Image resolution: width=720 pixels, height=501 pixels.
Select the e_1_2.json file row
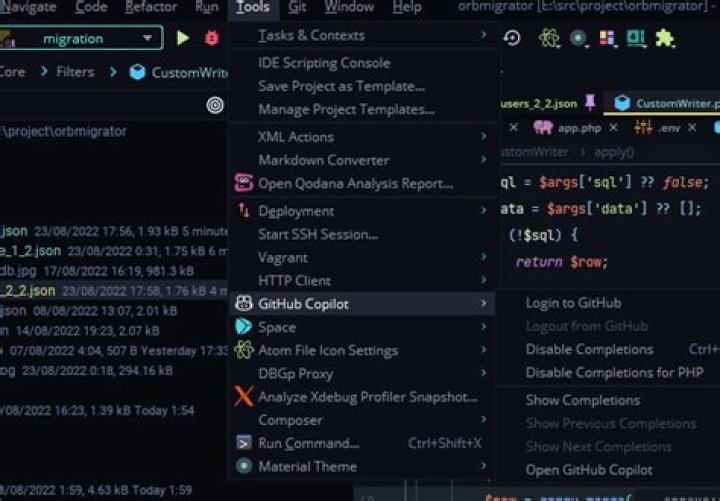coord(114,251)
